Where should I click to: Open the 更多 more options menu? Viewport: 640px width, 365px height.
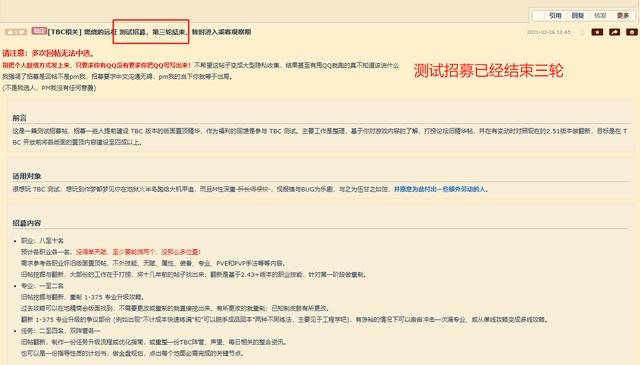[x=622, y=16]
